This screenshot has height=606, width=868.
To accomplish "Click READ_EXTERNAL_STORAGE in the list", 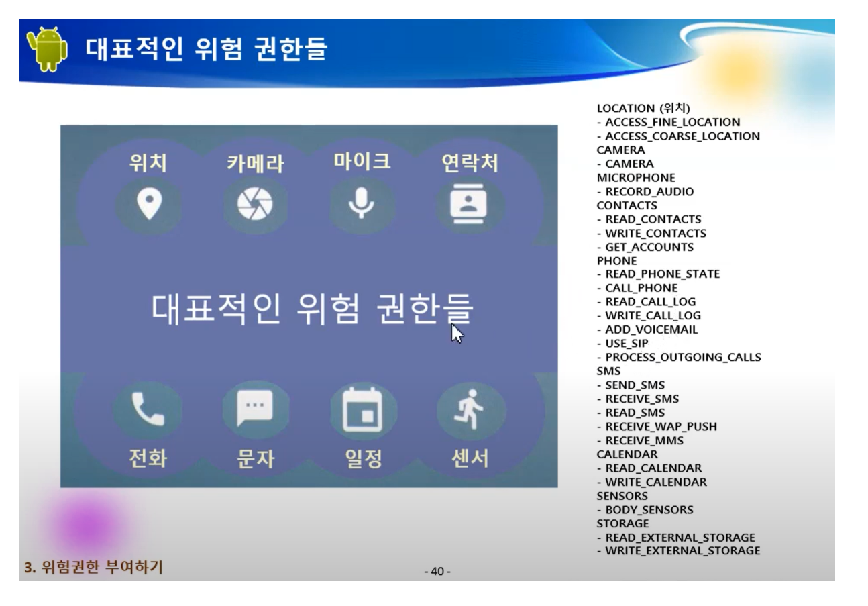I will tap(680, 538).
